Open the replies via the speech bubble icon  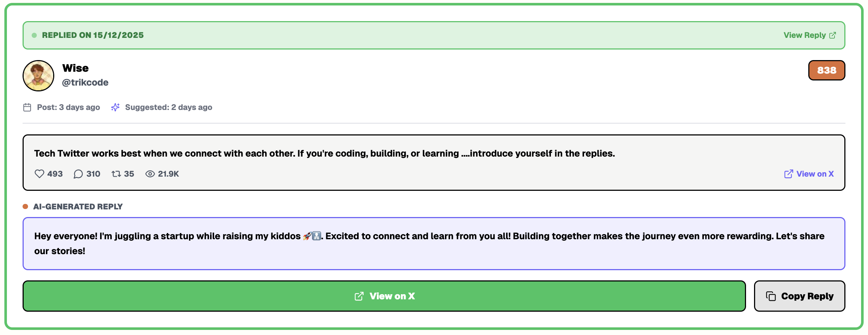[78, 174]
